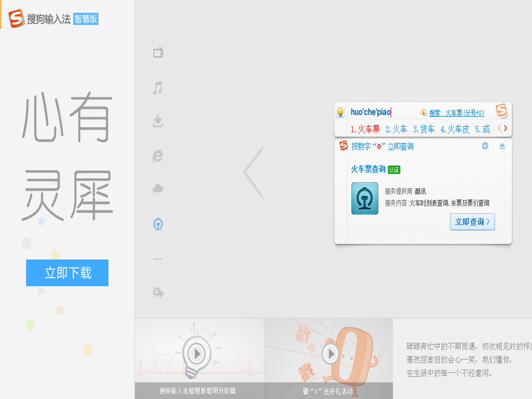Play the 戳“0”送好礼活动 video
The width and height of the screenshot is (532, 399).
(330, 354)
